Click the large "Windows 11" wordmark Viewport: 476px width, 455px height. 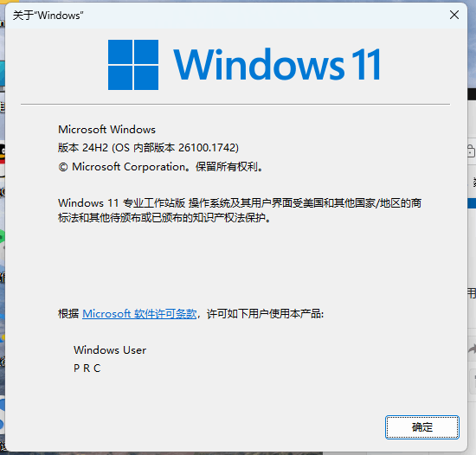click(277, 64)
